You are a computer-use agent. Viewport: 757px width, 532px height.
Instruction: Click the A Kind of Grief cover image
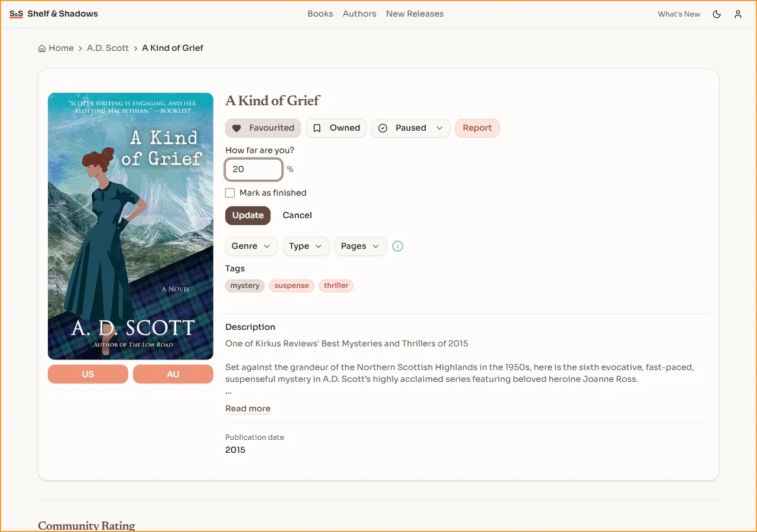(131, 226)
